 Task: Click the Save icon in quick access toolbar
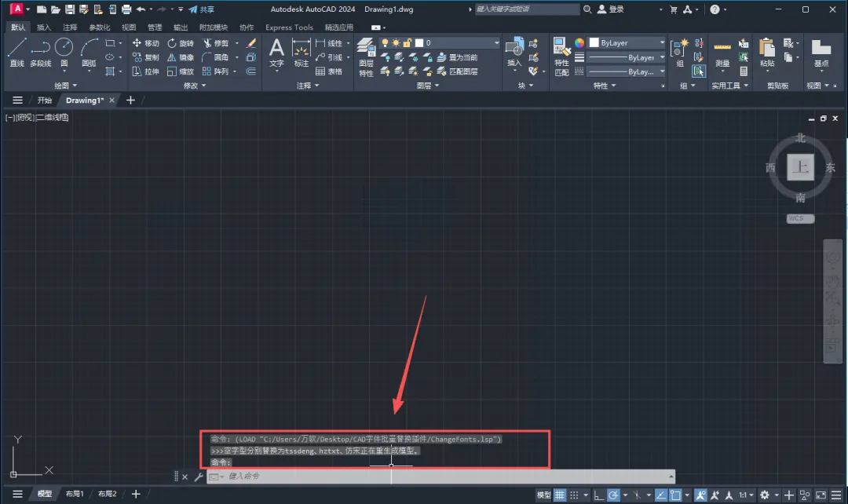[x=70, y=9]
